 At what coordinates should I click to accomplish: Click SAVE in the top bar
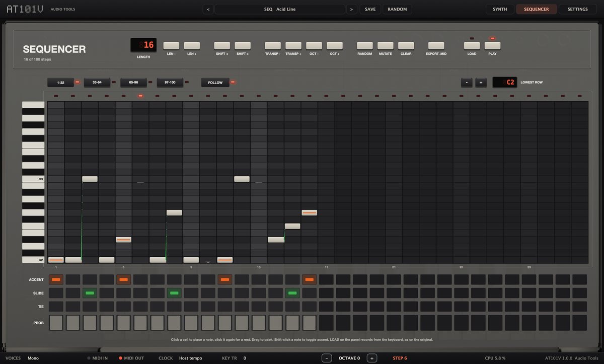[370, 9]
